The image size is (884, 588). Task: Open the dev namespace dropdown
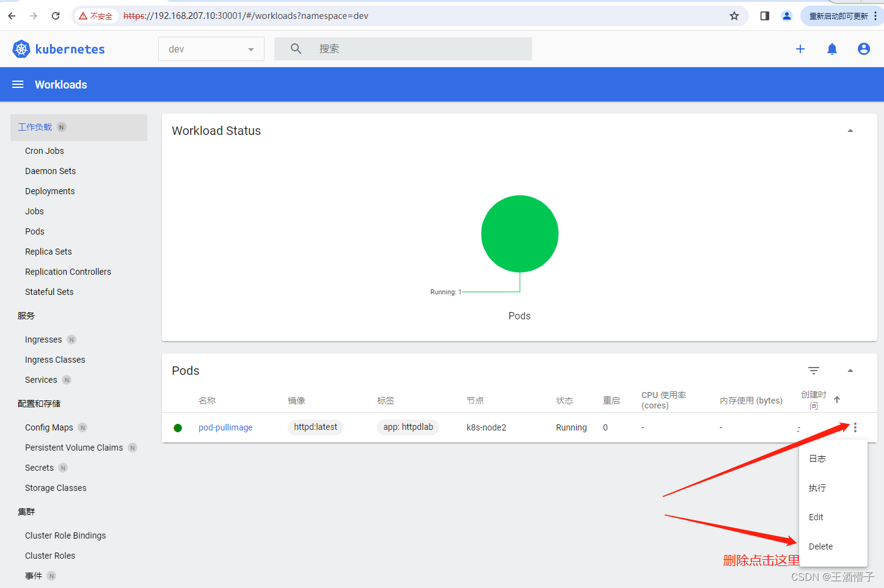[x=211, y=49]
